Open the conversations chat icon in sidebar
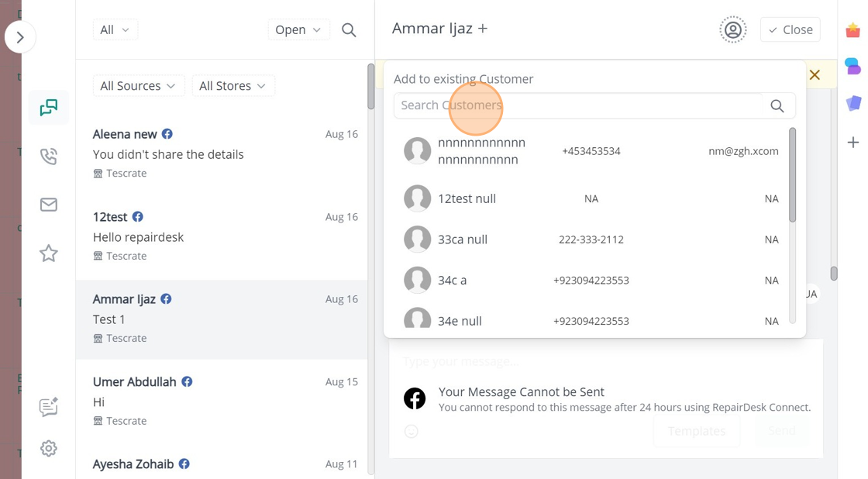Screen dimensions: 868x479 tap(49, 108)
